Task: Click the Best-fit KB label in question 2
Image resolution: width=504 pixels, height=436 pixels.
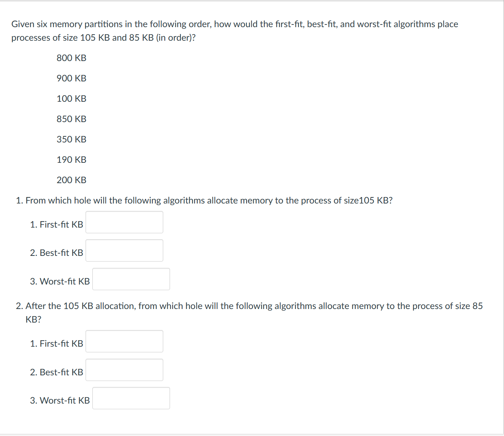Action: pyautogui.click(x=57, y=372)
